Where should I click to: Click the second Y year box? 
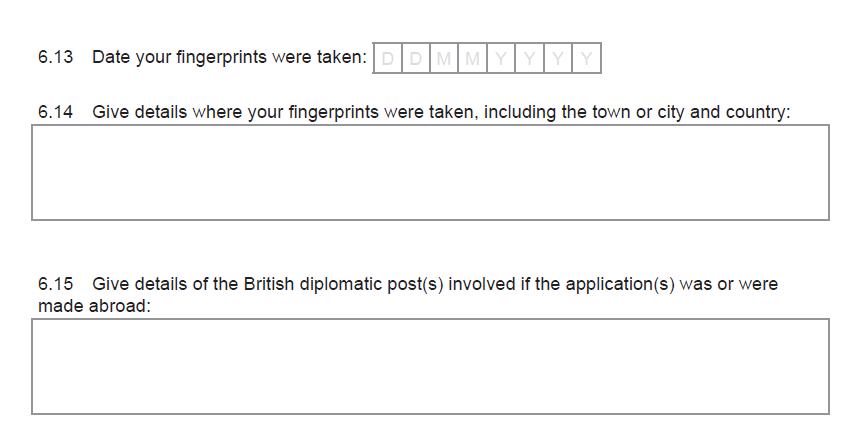[x=529, y=58]
